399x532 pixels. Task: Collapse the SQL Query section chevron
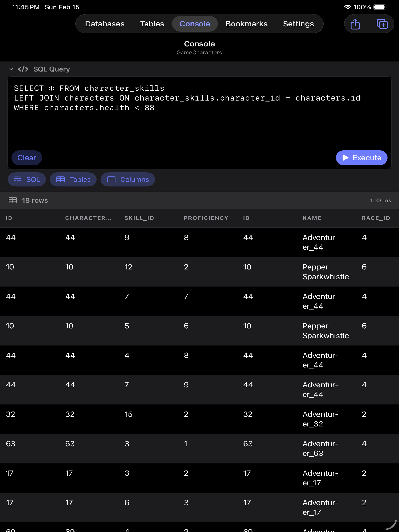(x=11, y=69)
